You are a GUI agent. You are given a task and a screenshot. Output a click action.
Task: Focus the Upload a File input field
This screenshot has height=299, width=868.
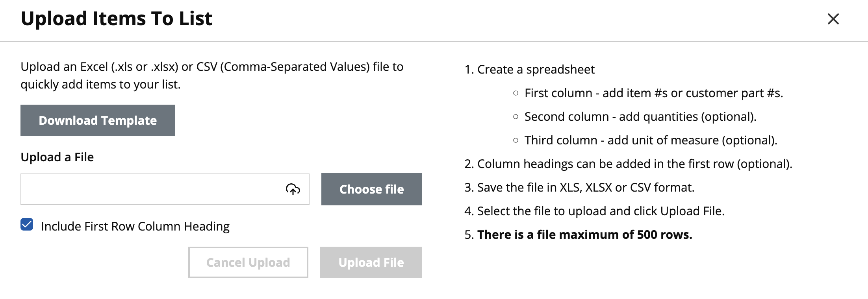pyautogui.click(x=165, y=189)
